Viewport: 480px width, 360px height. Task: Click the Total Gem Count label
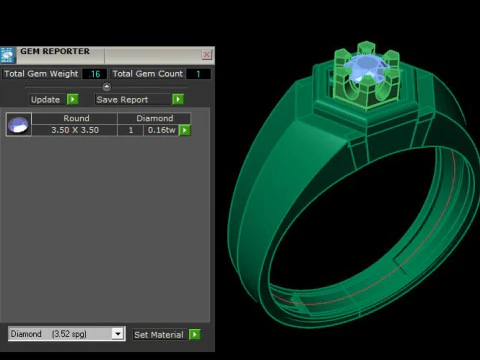[148, 74]
